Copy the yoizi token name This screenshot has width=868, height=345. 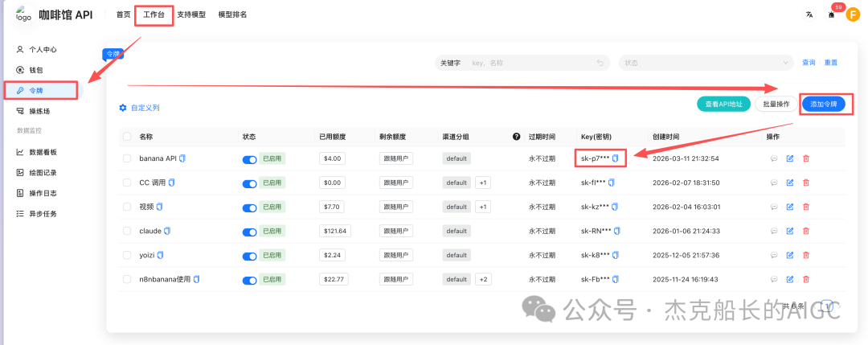[161, 255]
